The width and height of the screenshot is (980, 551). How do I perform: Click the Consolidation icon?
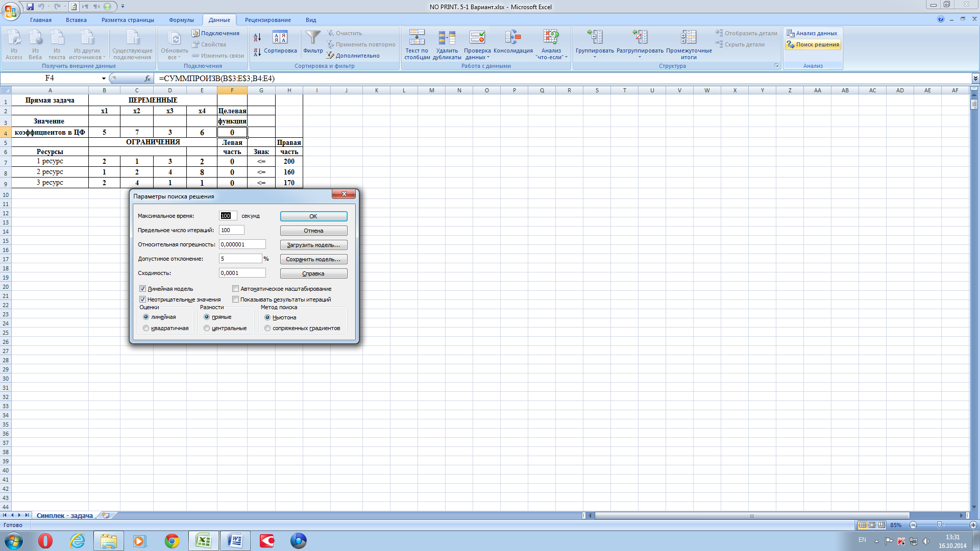512,38
